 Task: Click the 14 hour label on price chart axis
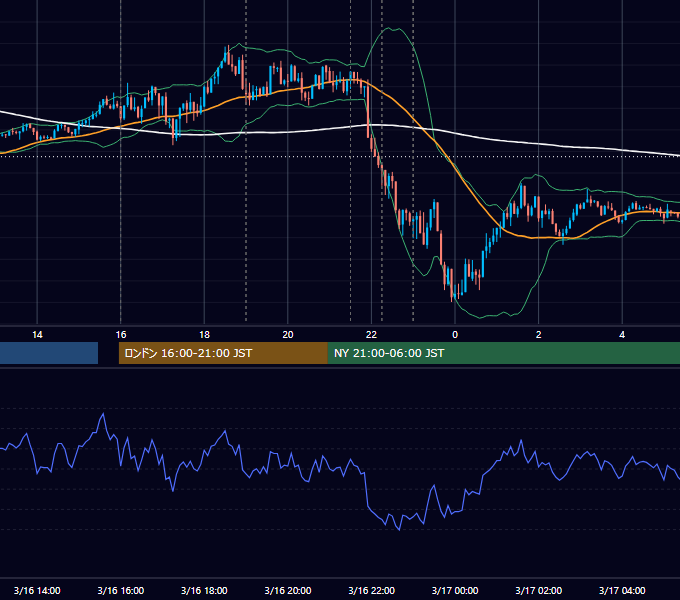pyautogui.click(x=37, y=335)
